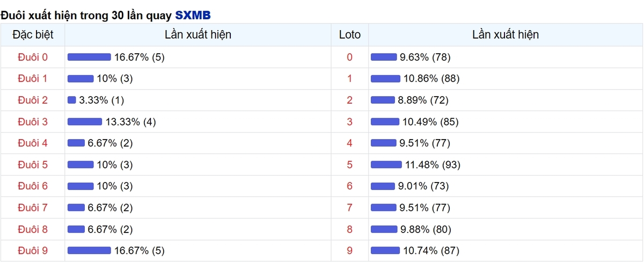Click the 9.88% (80) value for Loto 8
644x262 pixels.
tap(426, 229)
